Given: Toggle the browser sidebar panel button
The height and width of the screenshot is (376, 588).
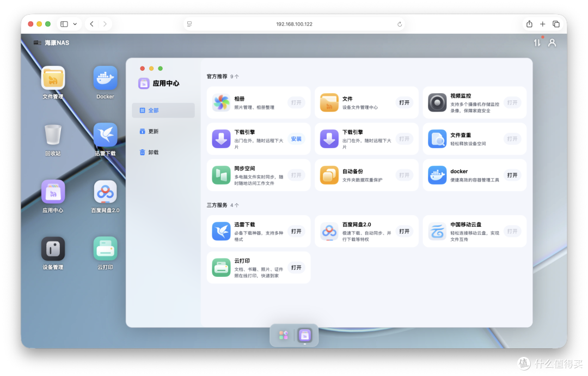Looking at the screenshot, I should coord(64,24).
